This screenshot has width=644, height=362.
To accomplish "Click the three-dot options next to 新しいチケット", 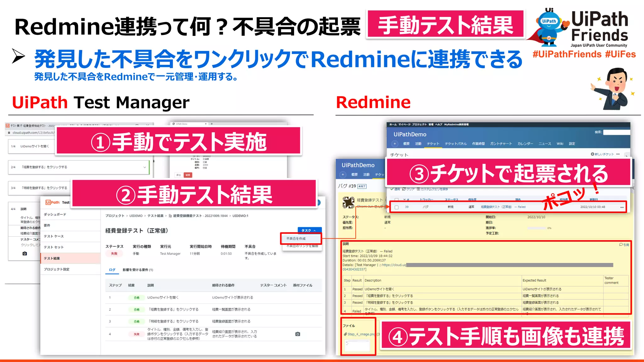I will tap(618, 154).
